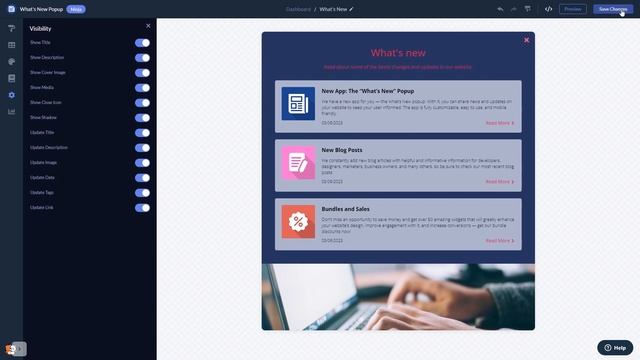
Task: Select the gear settings section in sidebar
Action: (x=11, y=95)
